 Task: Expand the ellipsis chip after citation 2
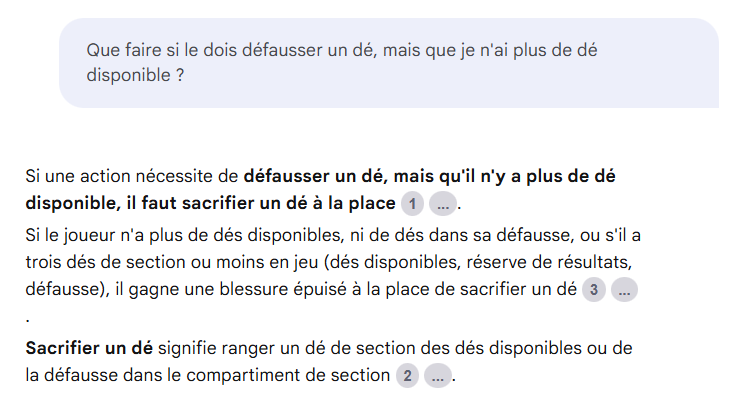pos(438,376)
